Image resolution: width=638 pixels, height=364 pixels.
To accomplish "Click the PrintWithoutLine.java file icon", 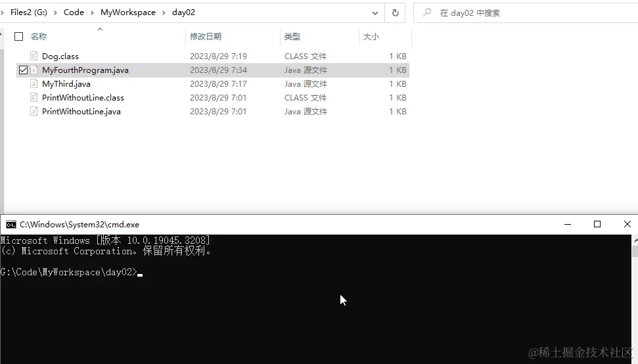I will pos(34,112).
